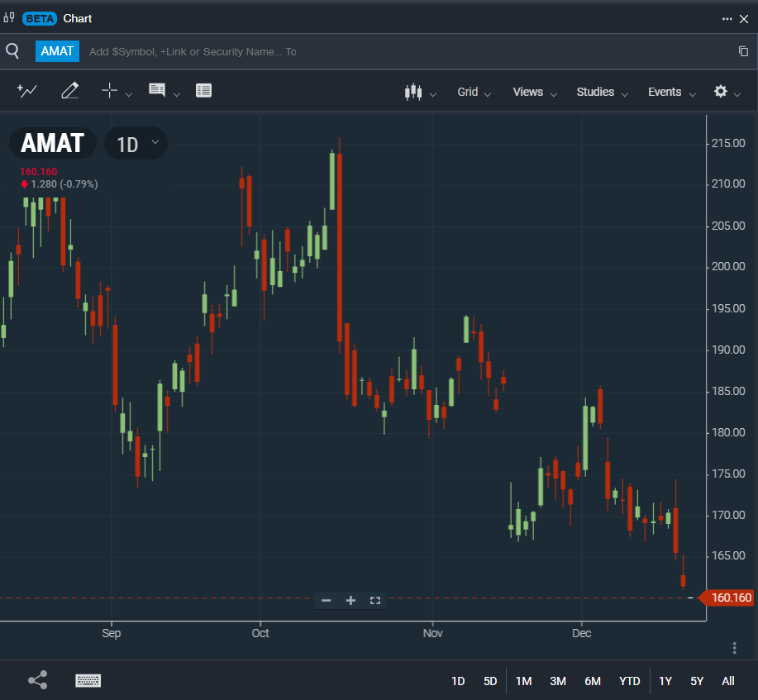
Task: Select the YTD time range
Action: [x=629, y=681]
